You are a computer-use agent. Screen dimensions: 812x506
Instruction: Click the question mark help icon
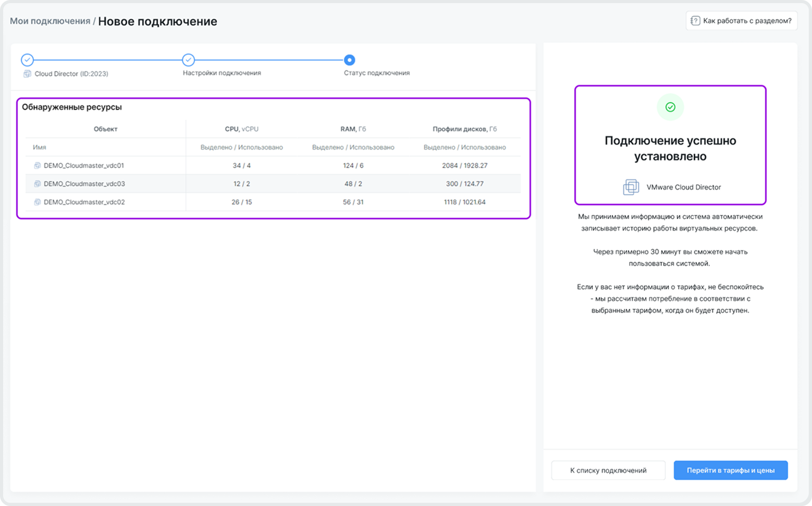point(695,21)
